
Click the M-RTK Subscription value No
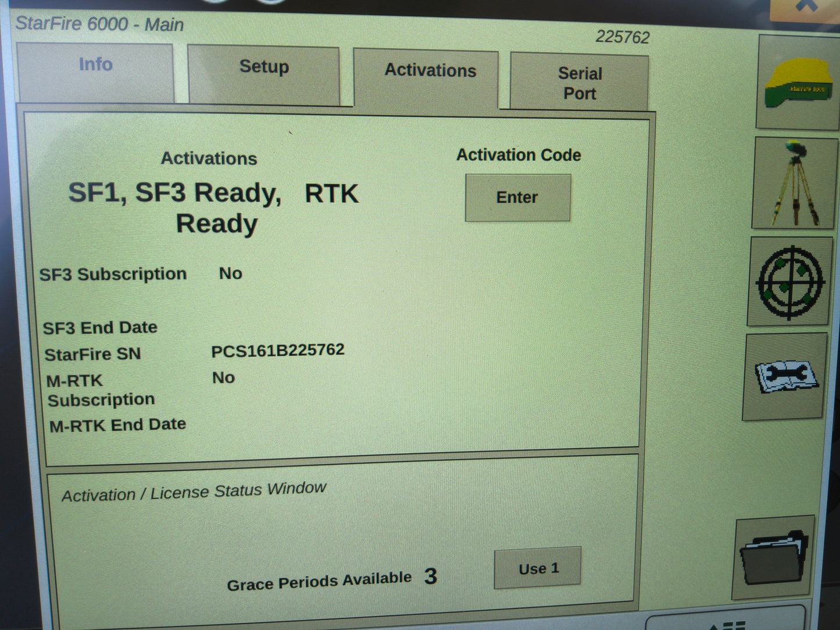pos(223,378)
